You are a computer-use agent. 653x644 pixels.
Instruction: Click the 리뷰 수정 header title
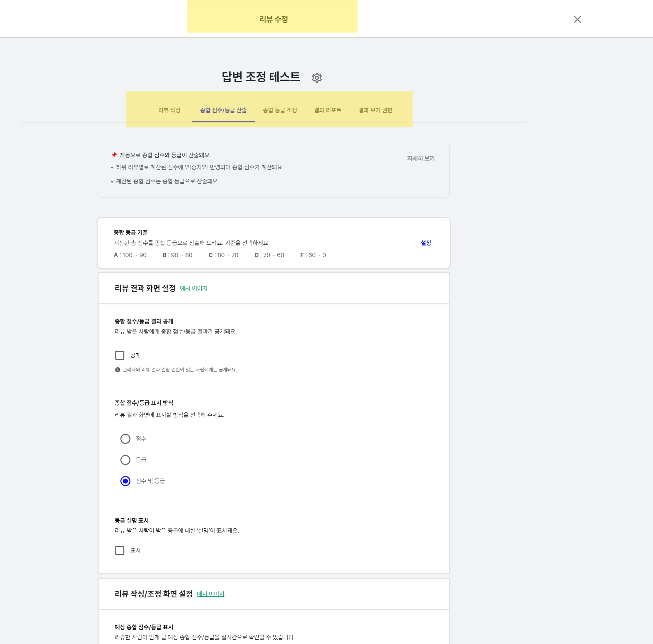pos(273,19)
